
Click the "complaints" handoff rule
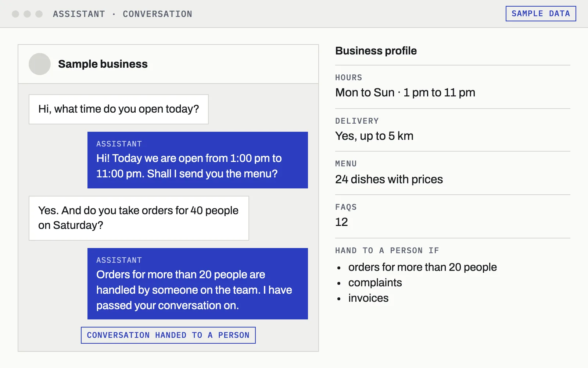[x=375, y=283]
